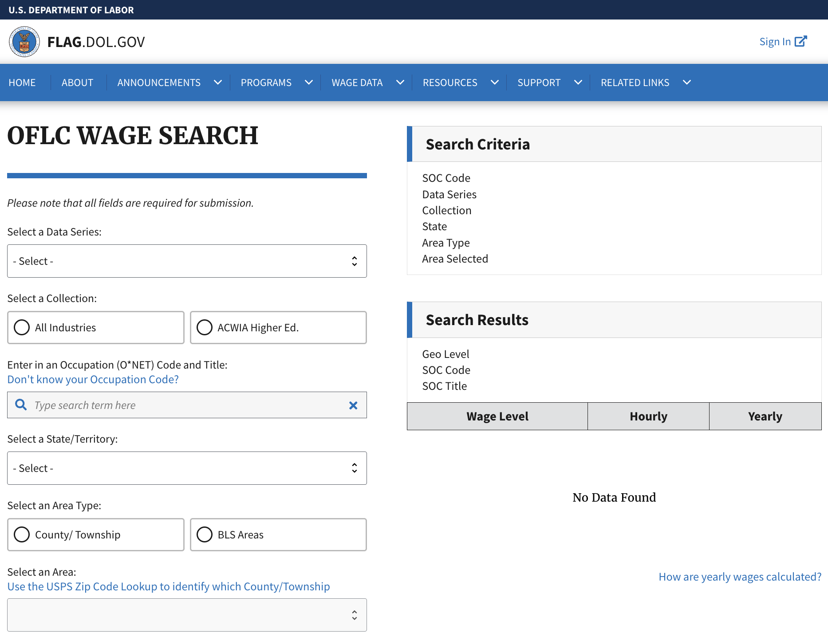Expand the Announcements menu chevron
Screen dimensions: 828x644
pyautogui.click(x=218, y=82)
